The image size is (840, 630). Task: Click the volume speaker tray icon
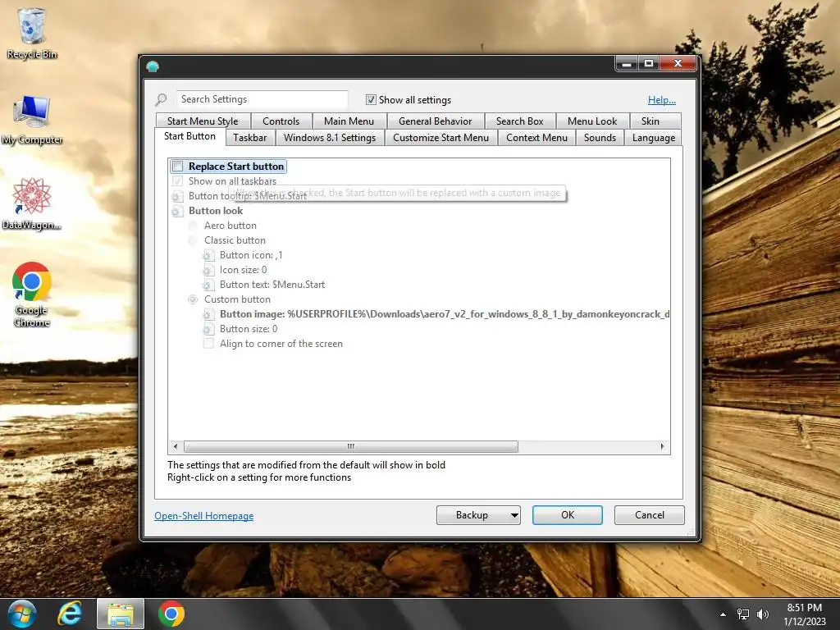(762, 614)
